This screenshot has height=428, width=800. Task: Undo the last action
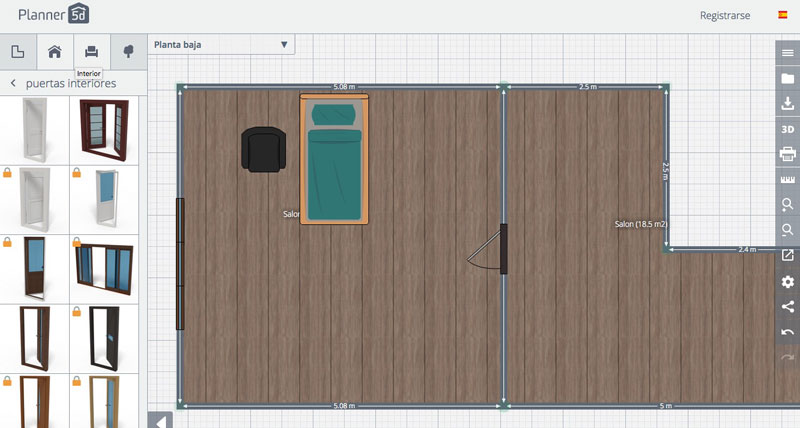click(x=787, y=332)
